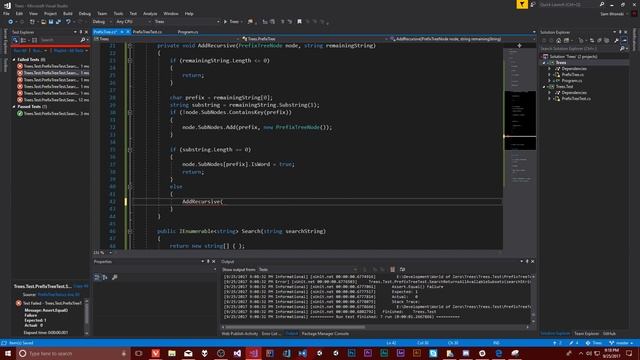640x360 pixels.
Task: Expand Program.cs node in Solution Explorer
Action: 549,80
